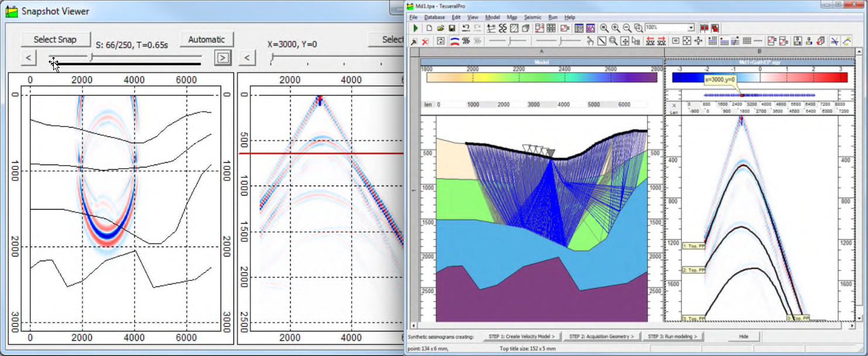Click the Undo arrow icon
Viewport: 868px width, 356px height.
466,28
